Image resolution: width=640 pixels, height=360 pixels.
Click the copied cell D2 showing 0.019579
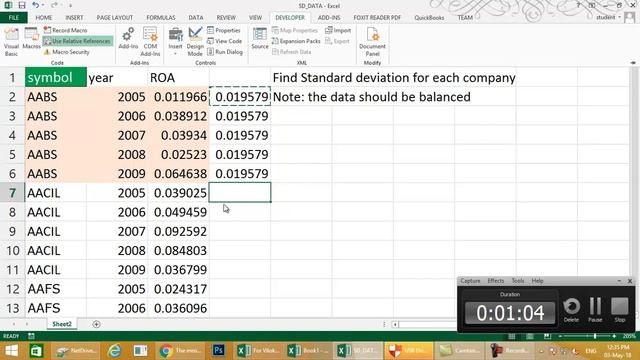(240, 97)
